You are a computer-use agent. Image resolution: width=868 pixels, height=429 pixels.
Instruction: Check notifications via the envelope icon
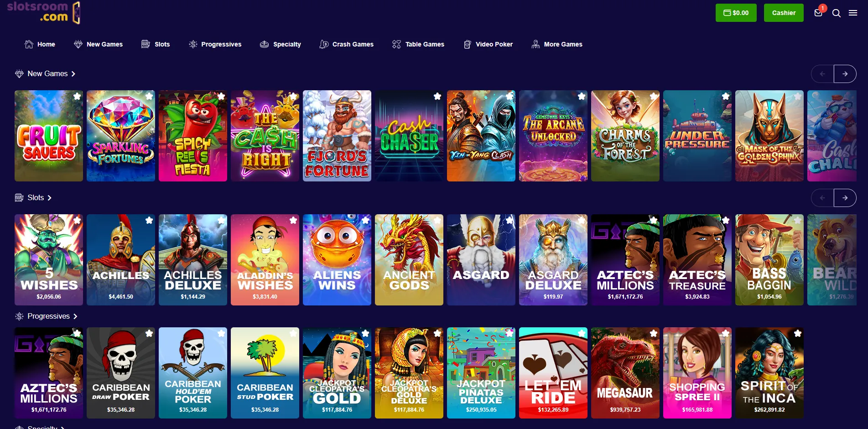pos(818,14)
